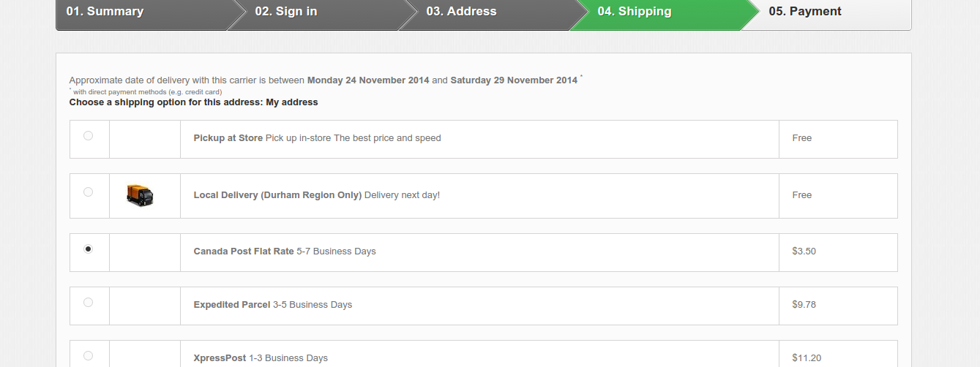This screenshot has height=367, width=980.
Task: Click the Free price for Pickup at Store
Action: point(802,138)
